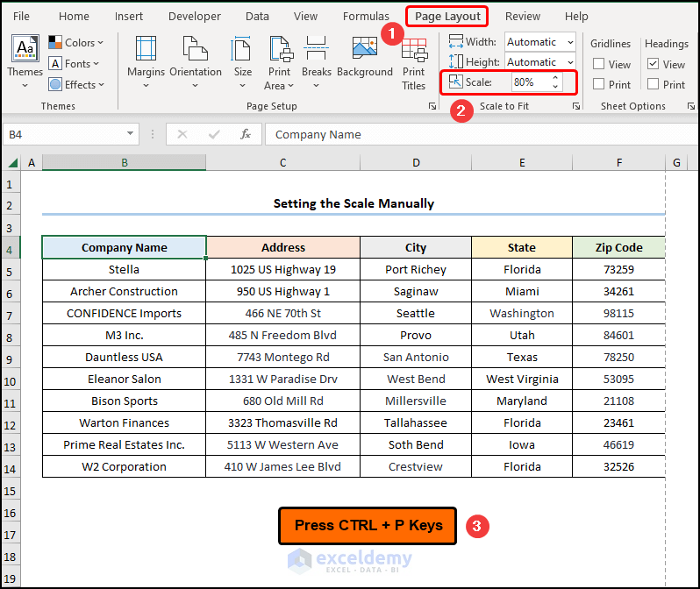Expand the Width dropdown
The height and width of the screenshot is (589, 700).
(570, 42)
